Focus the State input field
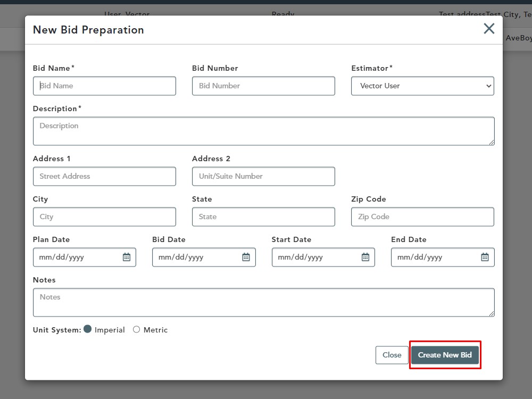The width and height of the screenshot is (532, 399). tap(263, 217)
